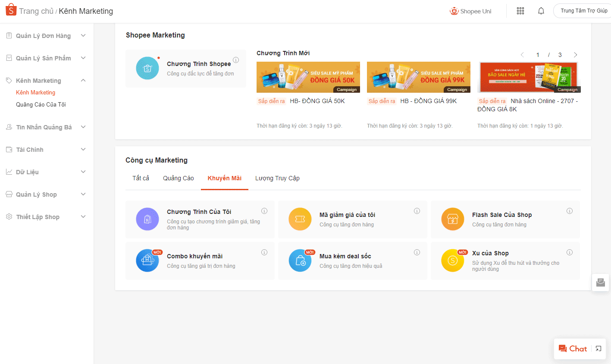Open Kênh Marketing submenu item
This screenshot has width=611, height=364.
point(36,92)
